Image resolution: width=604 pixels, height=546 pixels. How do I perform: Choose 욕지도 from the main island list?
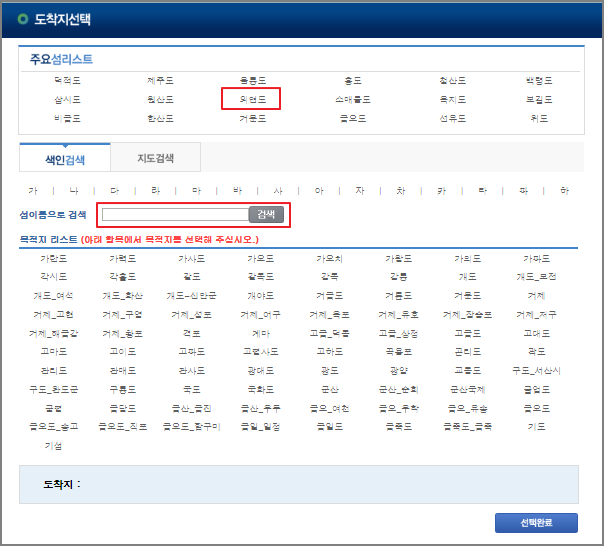tap(453, 99)
